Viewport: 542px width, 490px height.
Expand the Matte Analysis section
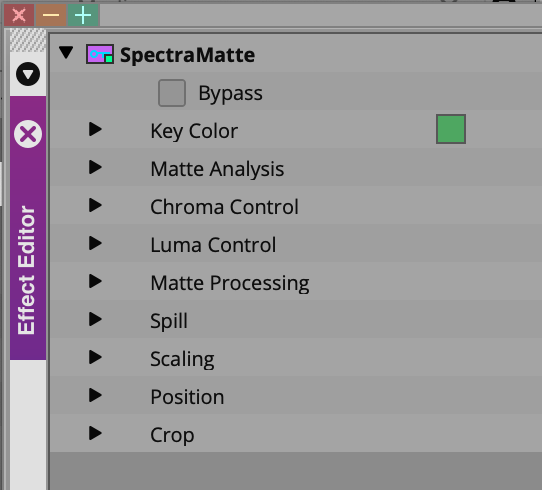click(95, 167)
